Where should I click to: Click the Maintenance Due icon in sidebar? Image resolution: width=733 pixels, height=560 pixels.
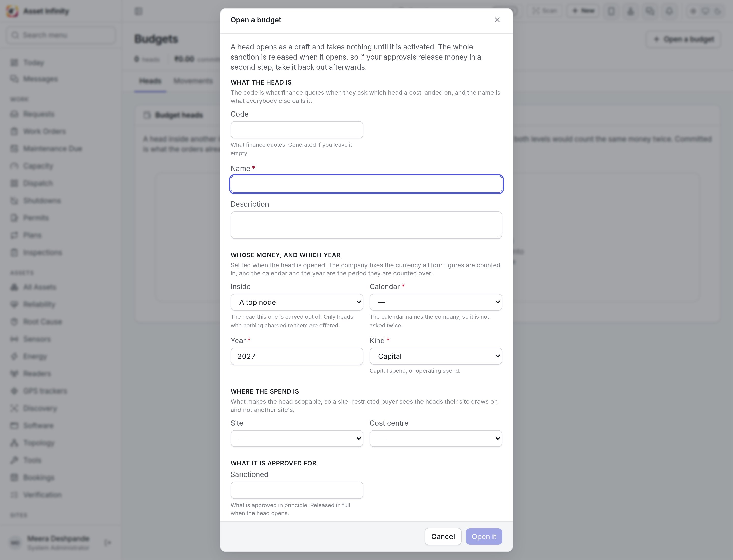[x=14, y=149]
